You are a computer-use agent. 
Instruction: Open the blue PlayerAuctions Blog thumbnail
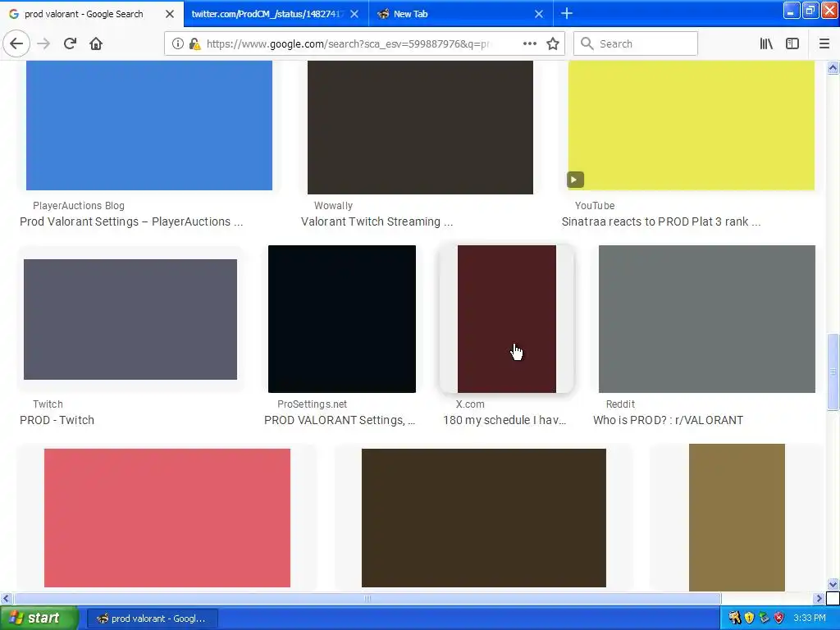coord(149,126)
